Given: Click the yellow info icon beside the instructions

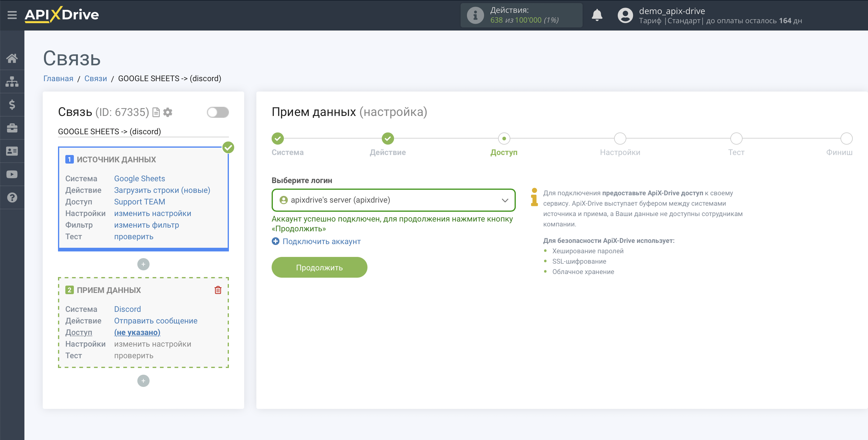Looking at the screenshot, I should [x=534, y=197].
